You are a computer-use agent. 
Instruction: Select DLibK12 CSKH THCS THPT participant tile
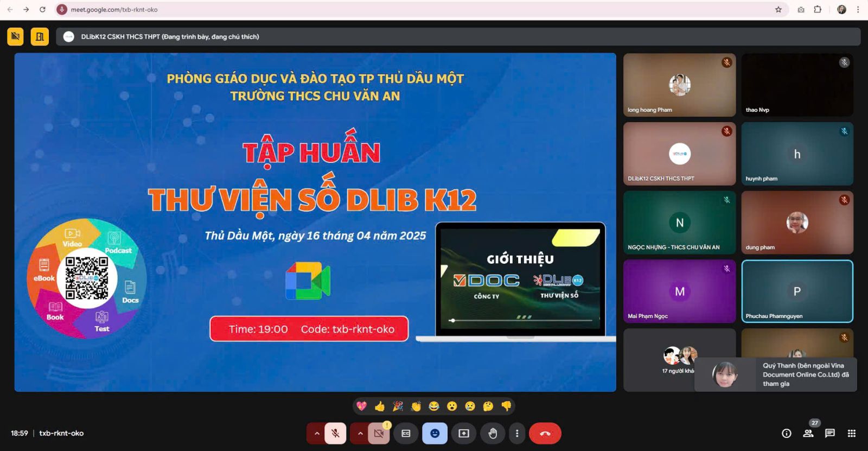tap(679, 154)
